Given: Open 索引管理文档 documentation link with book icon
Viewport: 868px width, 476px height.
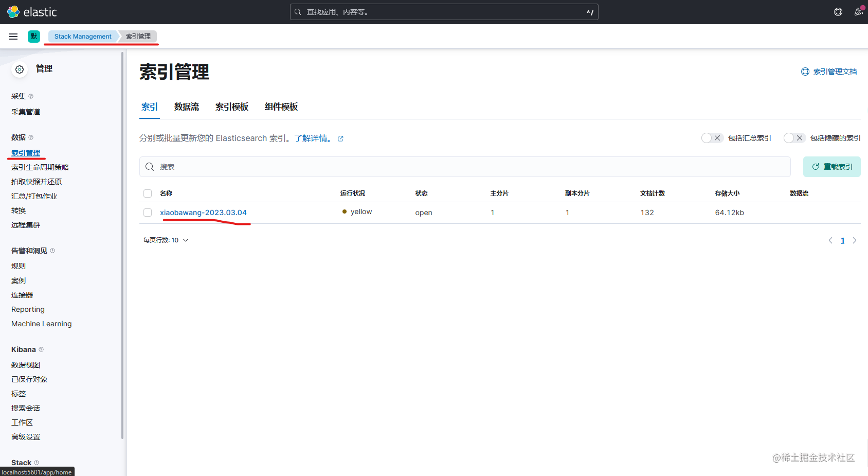Looking at the screenshot, I should click(828, 72).
